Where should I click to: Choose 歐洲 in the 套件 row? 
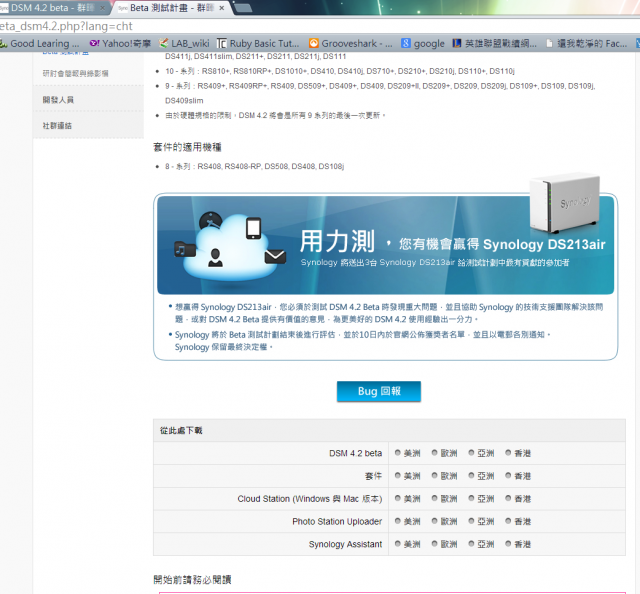(x=435, y=476)
